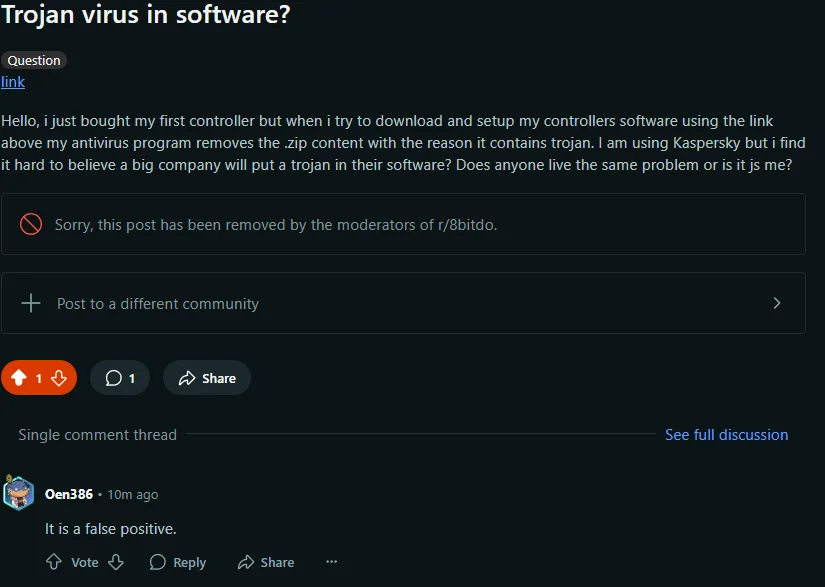Image resolution: width=825 pixels, height=587 pixels.
Task: Click the removed post ban icon
Action: pos(31,224)
